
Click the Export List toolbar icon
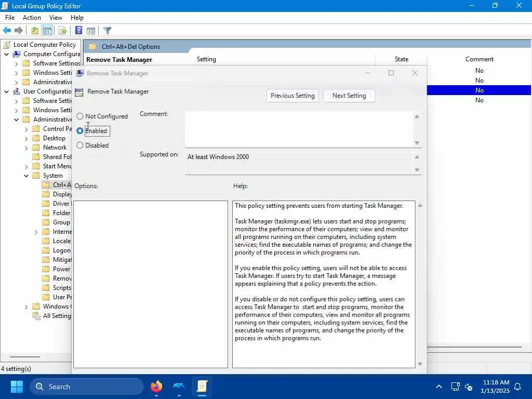pos(63,31)
